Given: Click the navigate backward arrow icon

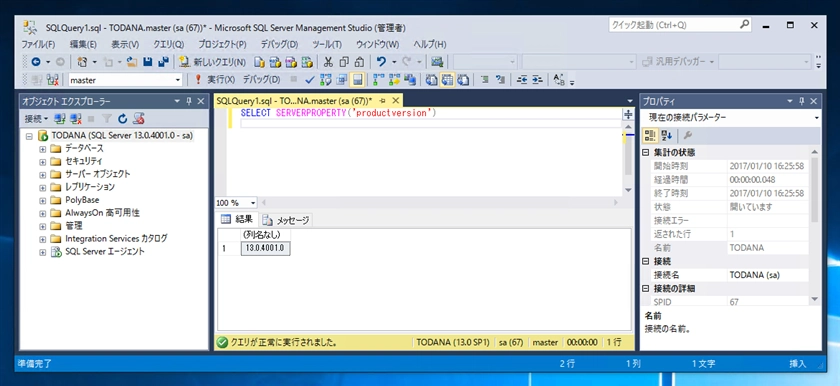Looking at the screenshot, I should 35,62.
